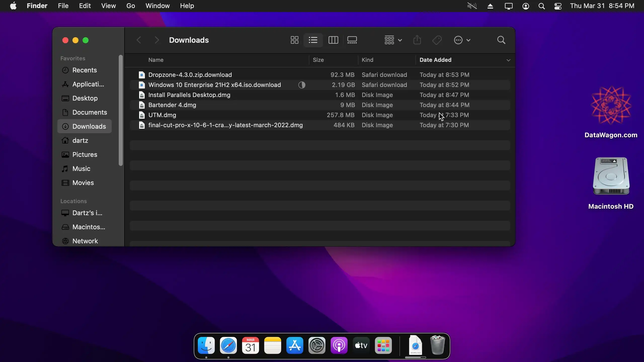Viewport: 644px width, 362px height.
Task: Open the Group By dropdown in toolbar
Action: click(393, 40)
